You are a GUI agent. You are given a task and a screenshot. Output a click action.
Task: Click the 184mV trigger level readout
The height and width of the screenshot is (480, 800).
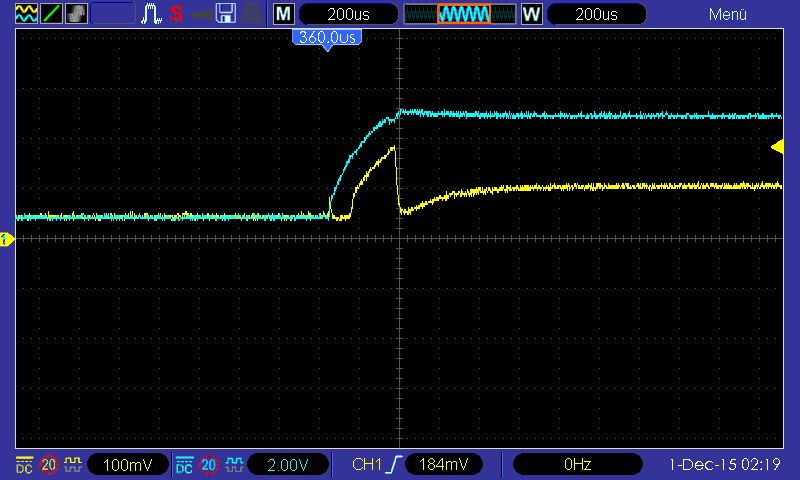441,464
